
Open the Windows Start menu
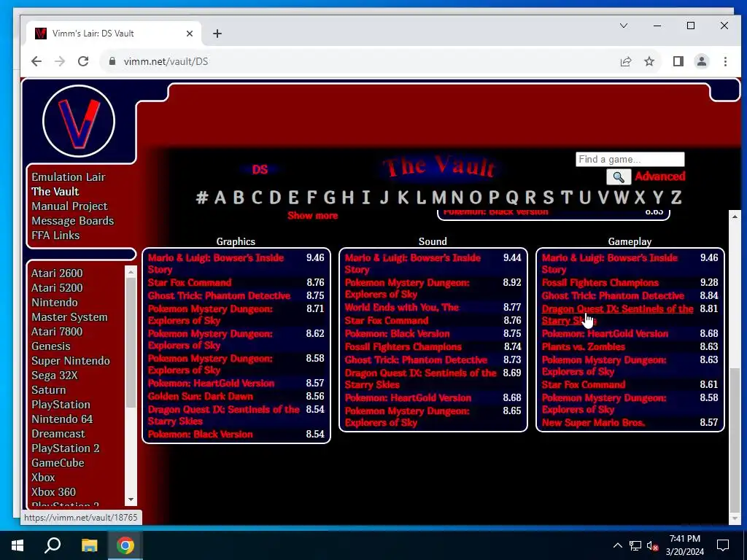(18, 545)
